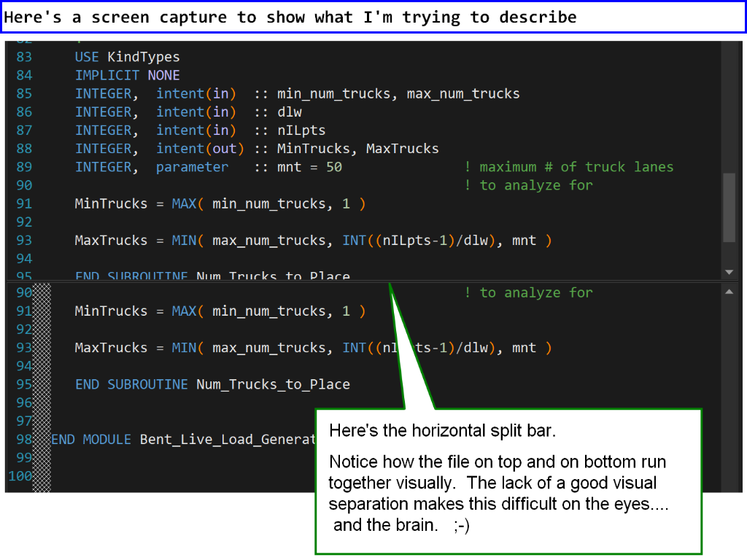Viewport: 747px width, 560px height.
Task: Click 'min_num_trucks' in the line 85 declaration
Action: tap(334, 94)
